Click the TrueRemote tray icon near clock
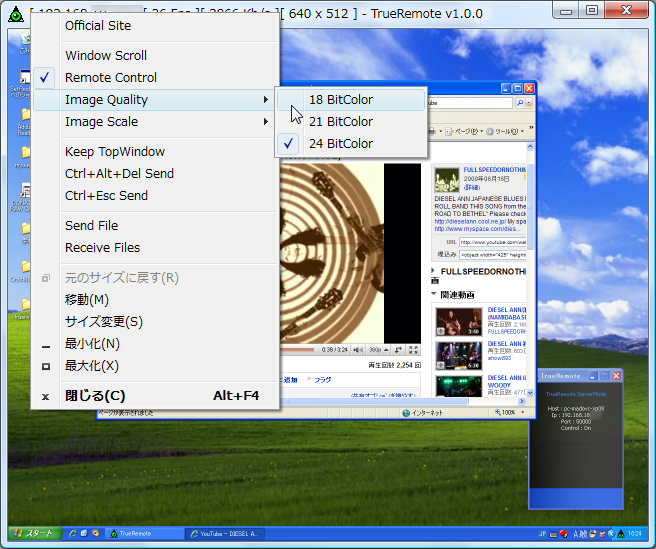Viewport: 656px width, 549px height. [x=621, y=534]
